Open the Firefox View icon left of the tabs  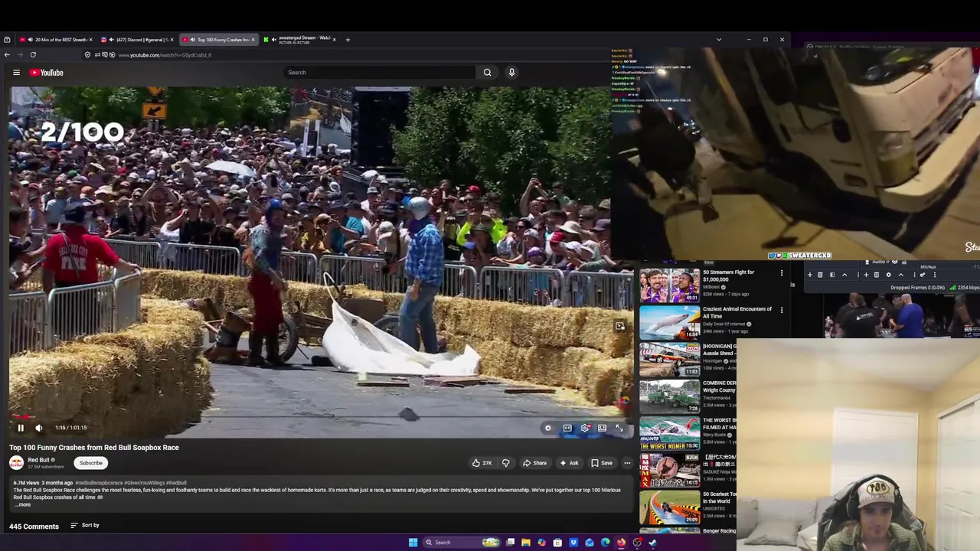[x=7, y=40]
